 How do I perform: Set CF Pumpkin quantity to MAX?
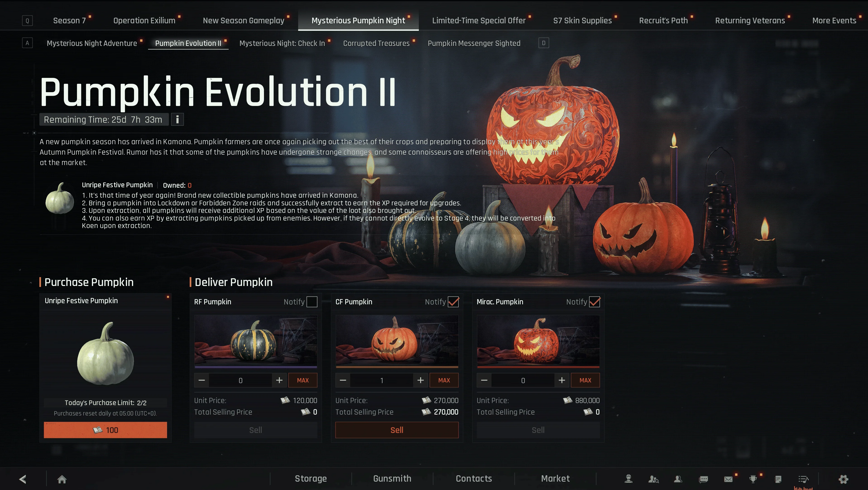pyautogui.click(x=444, y=380)
